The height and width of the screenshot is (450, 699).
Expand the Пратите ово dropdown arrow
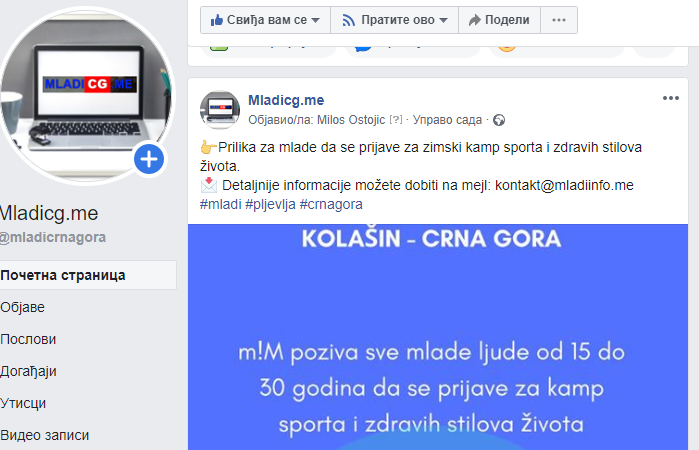coord(443,20)
